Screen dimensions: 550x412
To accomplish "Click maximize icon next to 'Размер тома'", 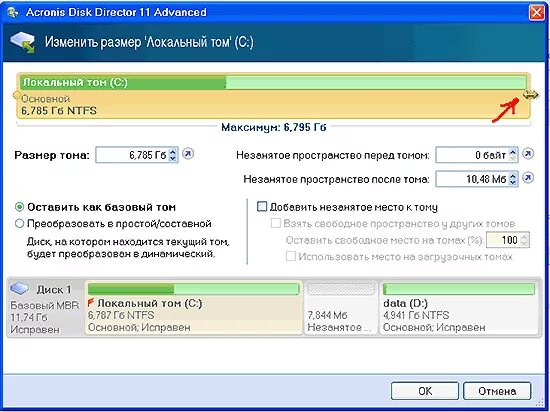I will pos(189,154).
